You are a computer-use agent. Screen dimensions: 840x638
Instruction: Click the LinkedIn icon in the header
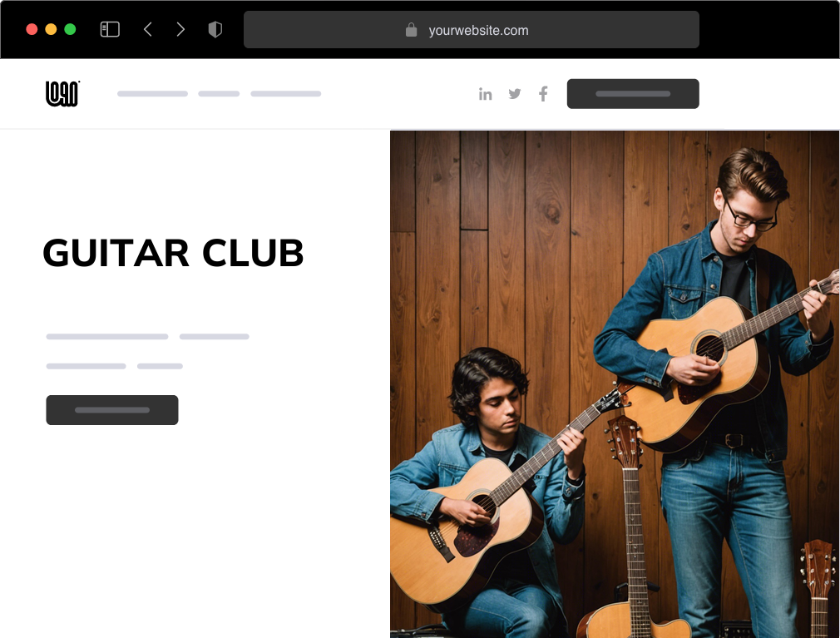click(486, 94)
